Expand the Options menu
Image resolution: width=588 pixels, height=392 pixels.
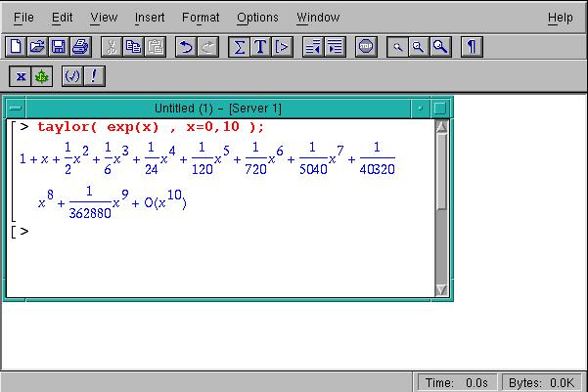[257, 17]
